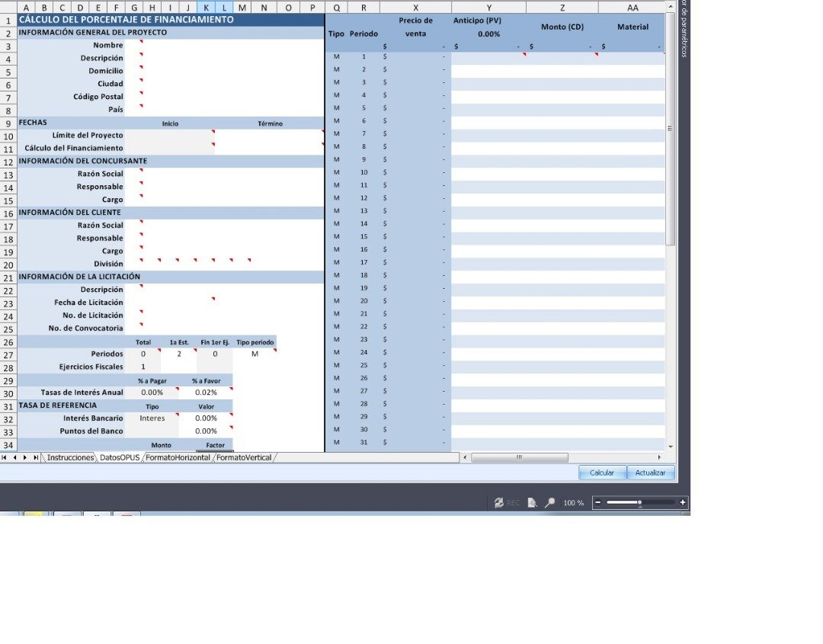
Task: Click the horizontal scrollbar right arrow
Action: coord(659,457)
